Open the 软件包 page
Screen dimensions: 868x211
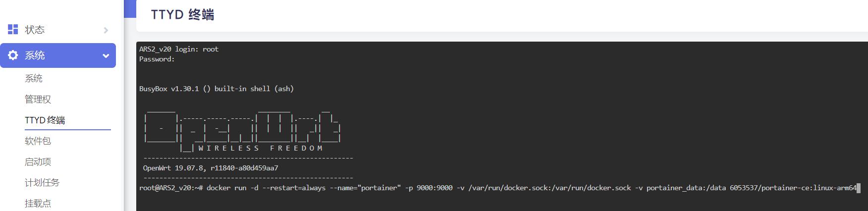[38, 141]
